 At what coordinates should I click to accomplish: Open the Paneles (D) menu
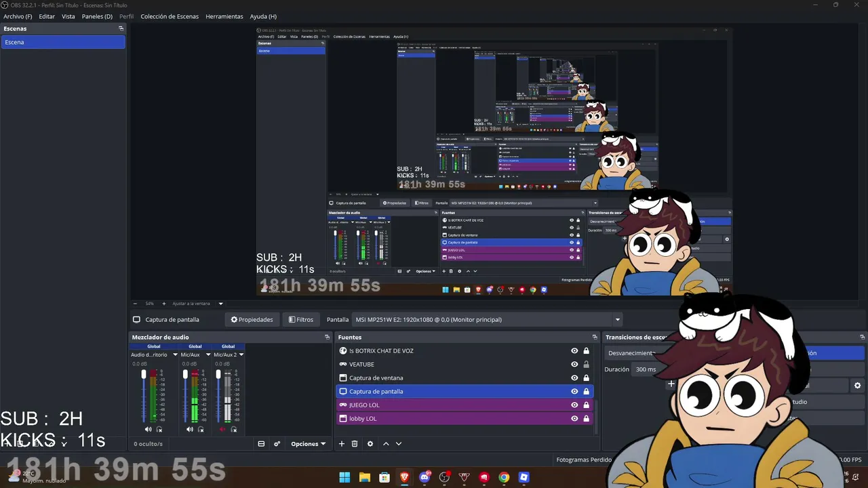point(97,16)
